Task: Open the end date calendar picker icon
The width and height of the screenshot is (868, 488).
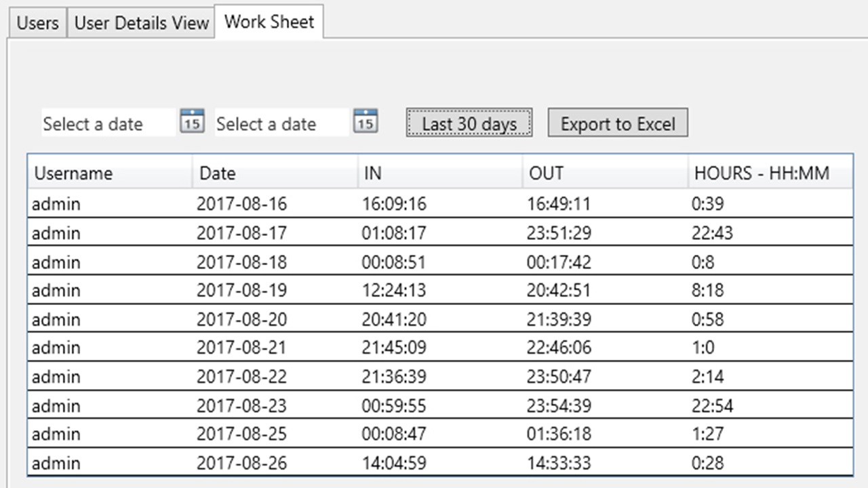Action: [365, 121]
